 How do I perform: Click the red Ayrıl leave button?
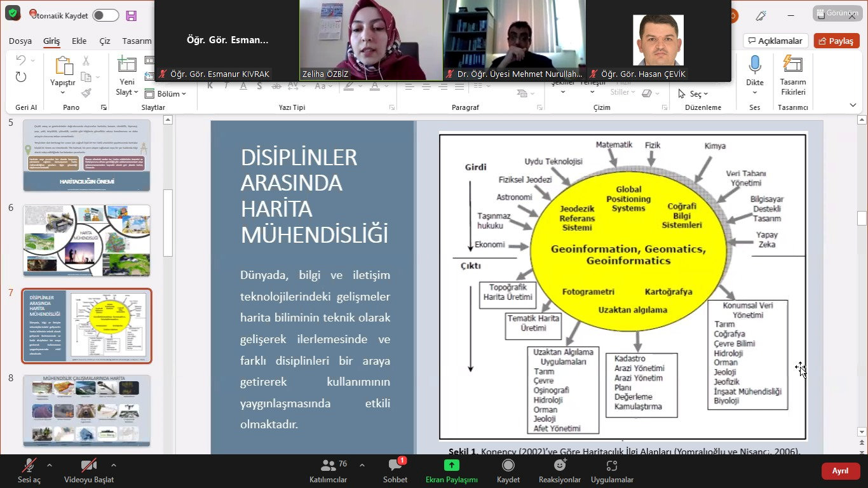(x=840, y=471)
